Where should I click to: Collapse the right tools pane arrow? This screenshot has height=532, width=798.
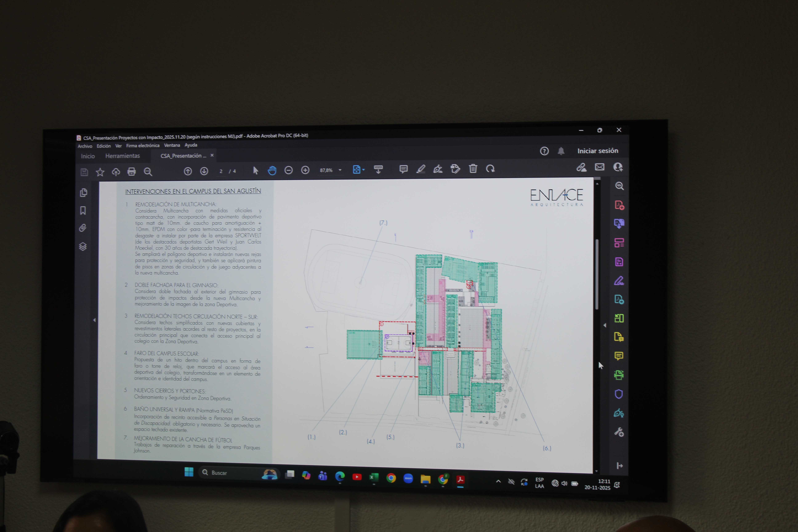click(x=605, y=325)
